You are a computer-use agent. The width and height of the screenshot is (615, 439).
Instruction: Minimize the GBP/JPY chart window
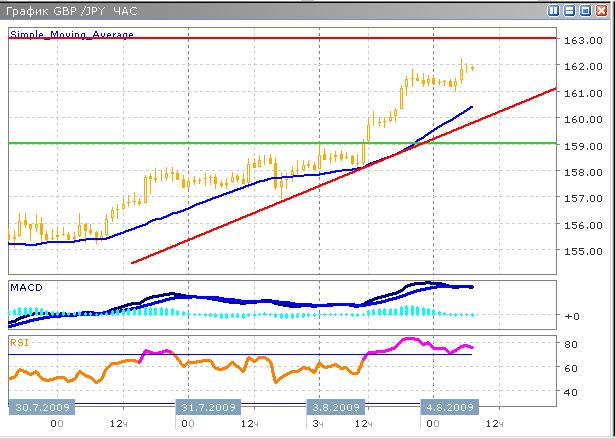click(568, 12)
